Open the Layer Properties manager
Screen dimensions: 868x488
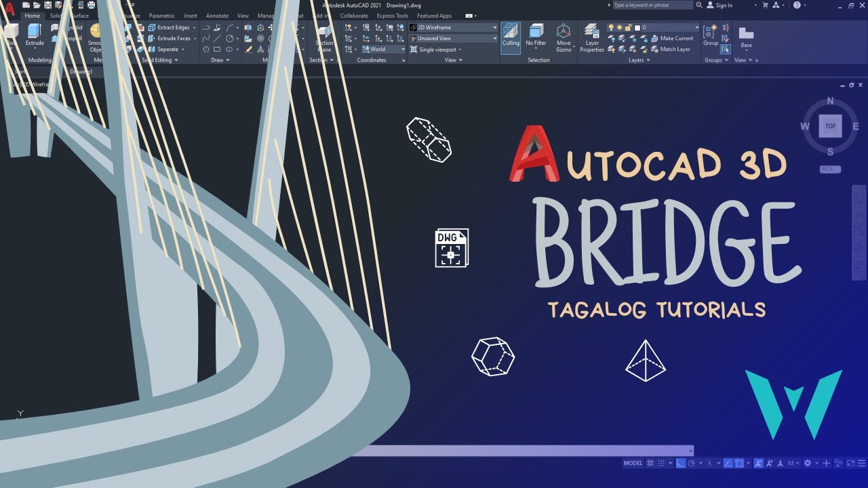(591, 38)
